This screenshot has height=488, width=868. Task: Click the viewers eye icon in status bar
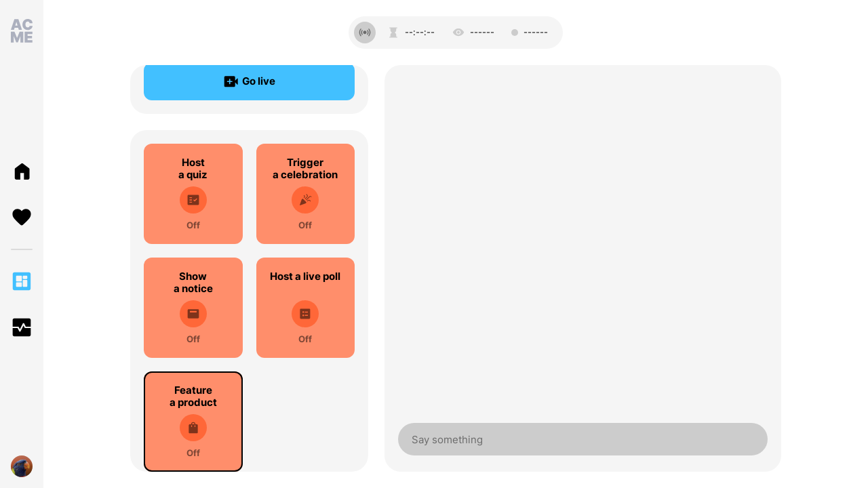458,33
